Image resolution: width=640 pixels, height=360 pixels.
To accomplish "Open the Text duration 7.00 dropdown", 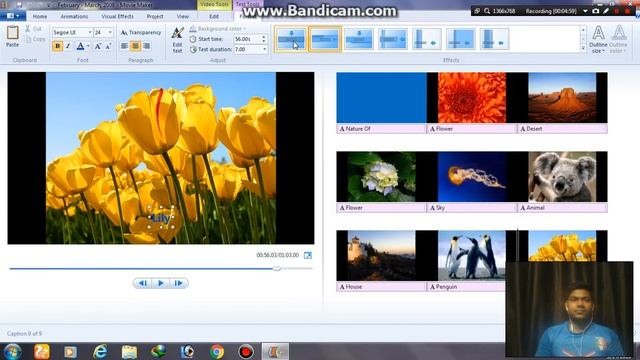I will point(264,49).
